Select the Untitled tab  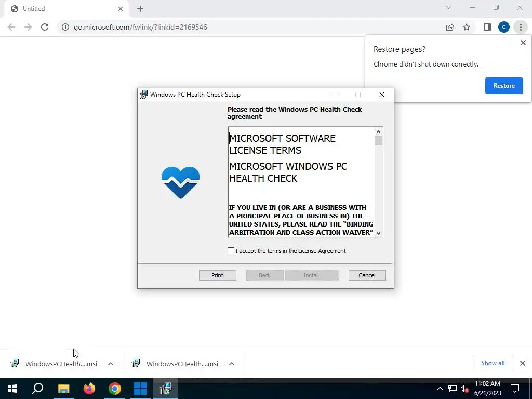[x=64, y=9]
